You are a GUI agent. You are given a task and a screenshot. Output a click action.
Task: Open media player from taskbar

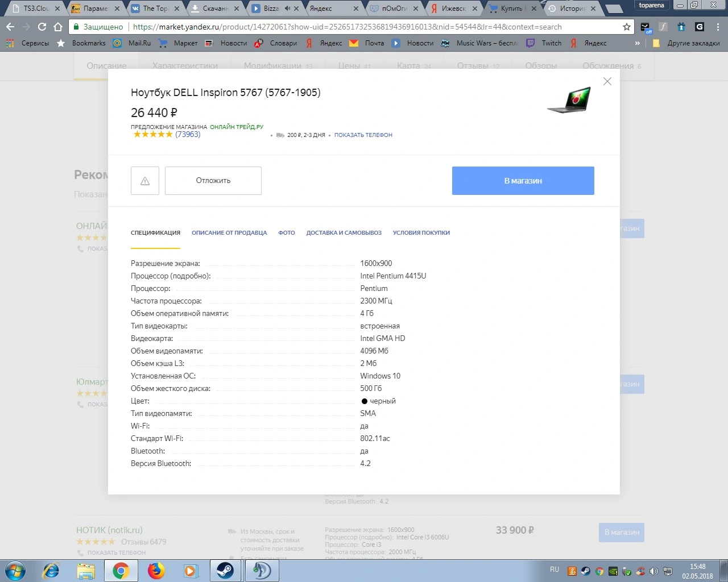click(191, 571)
